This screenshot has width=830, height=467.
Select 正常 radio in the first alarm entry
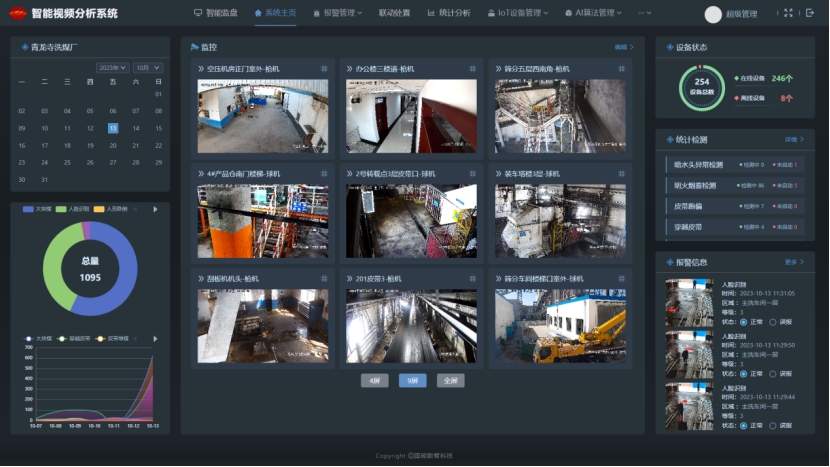(x=742, y=322)
